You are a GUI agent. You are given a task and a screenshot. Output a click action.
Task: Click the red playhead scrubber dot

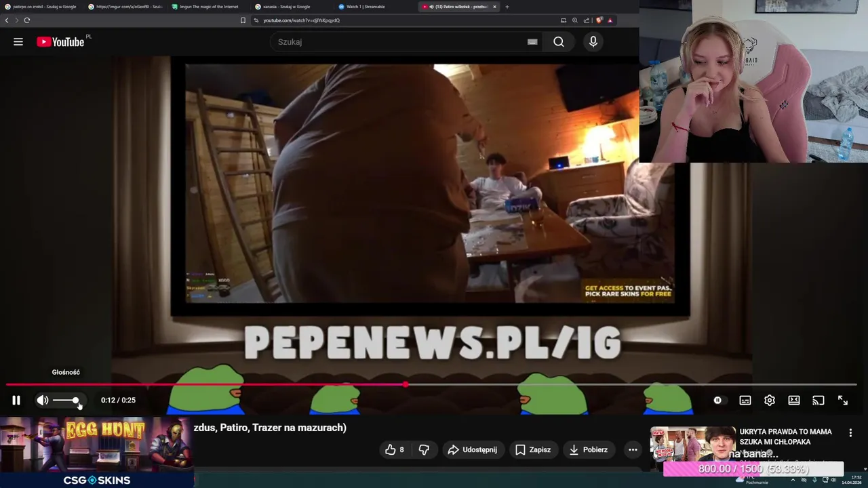pyautogui.click(x=406, y=384)
